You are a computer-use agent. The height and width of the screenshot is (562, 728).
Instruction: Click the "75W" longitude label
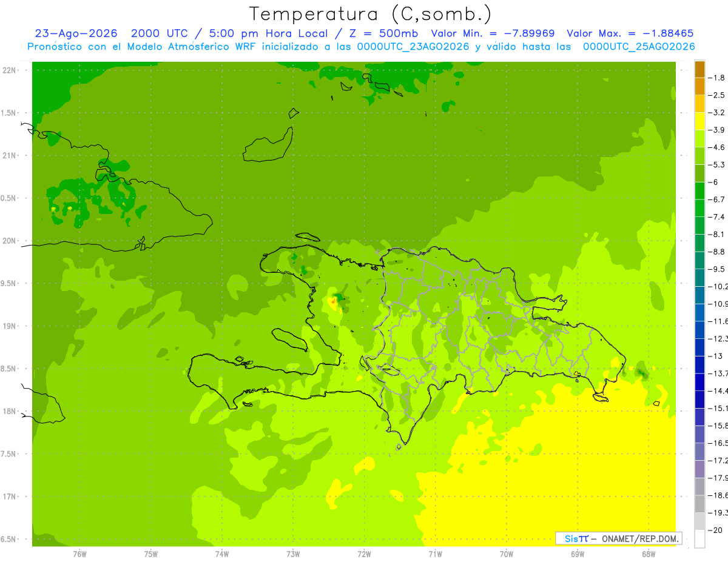[150, 554]
